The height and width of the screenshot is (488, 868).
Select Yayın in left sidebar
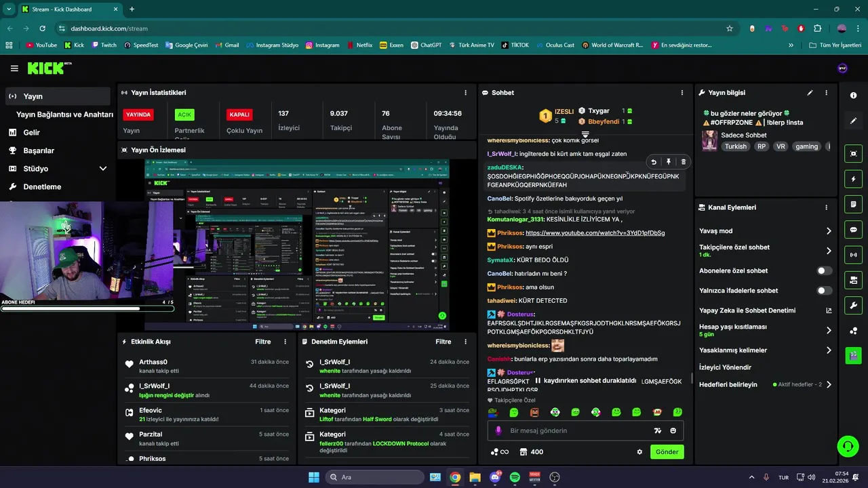pyautogui.click(x=58, y=96)
